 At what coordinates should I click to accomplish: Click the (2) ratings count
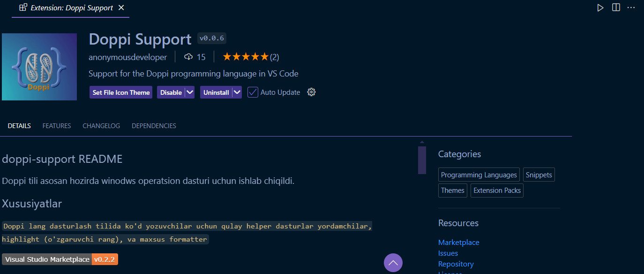click(x=274, y=57)
